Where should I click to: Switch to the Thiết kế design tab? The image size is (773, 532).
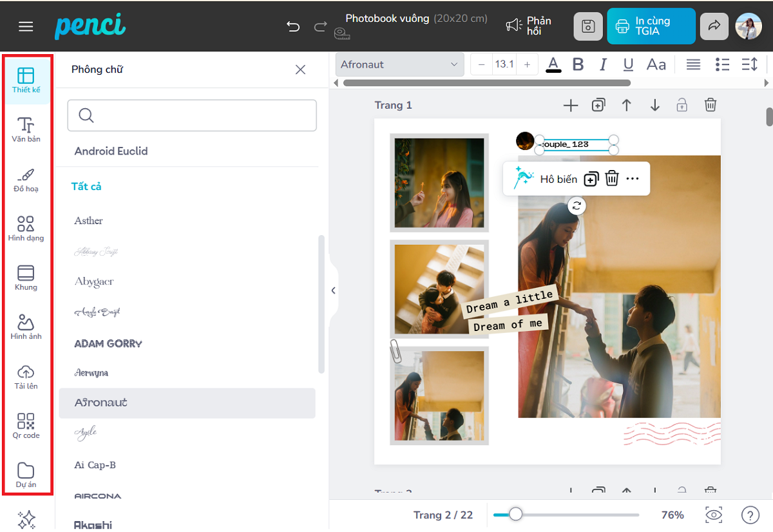[x=26, y=81]
